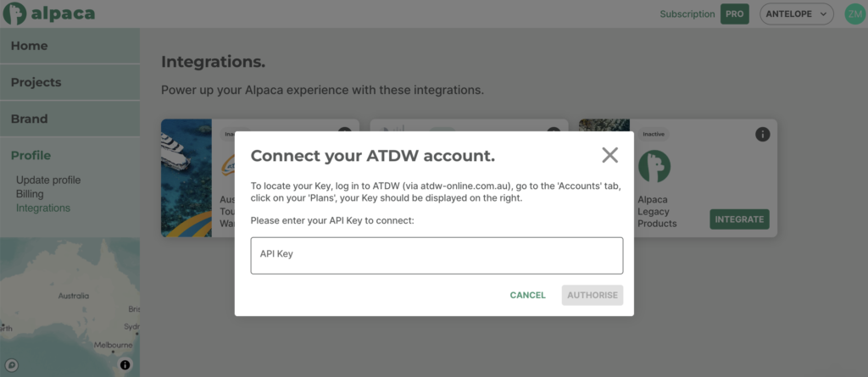Viewport: 868px width, 377px height.
Task: Close the Connect ATDW account dialog
Action: click(609, 155)
